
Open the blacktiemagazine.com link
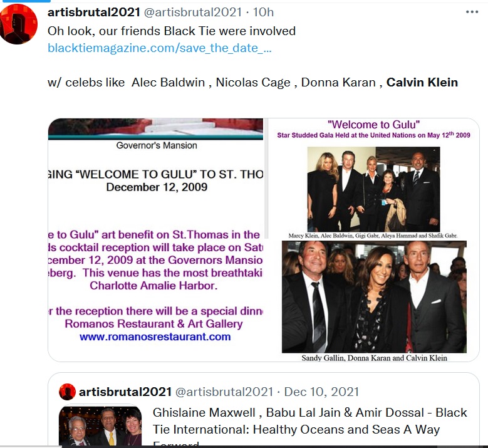pos(160,48)
